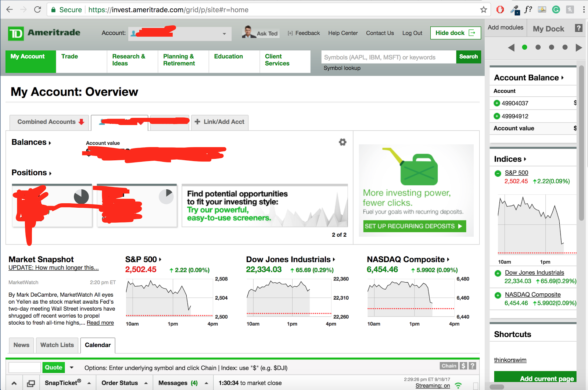Click the f? extension icon in browser toolbar
588x390 pixels.
click(x=528, y=10)
